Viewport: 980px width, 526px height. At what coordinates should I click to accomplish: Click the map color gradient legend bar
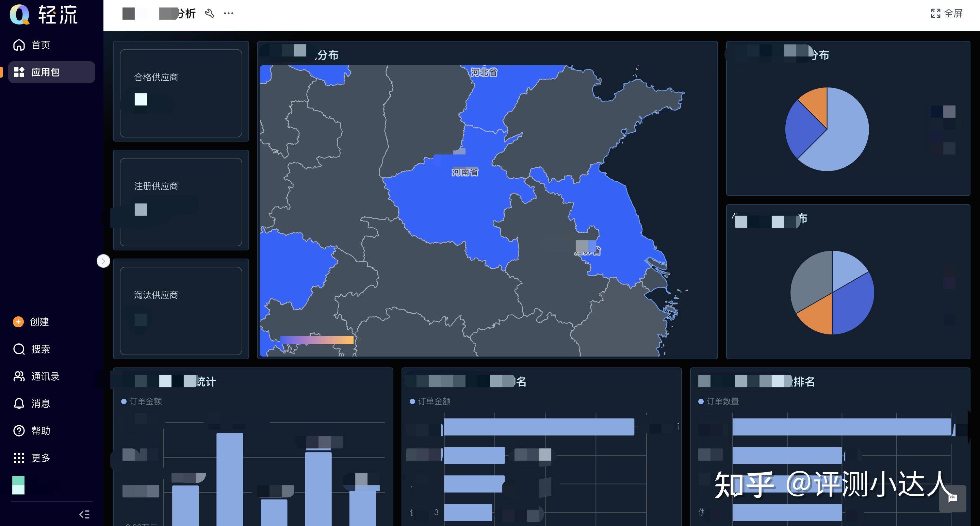pyautogui.click(x=316, y=340)
